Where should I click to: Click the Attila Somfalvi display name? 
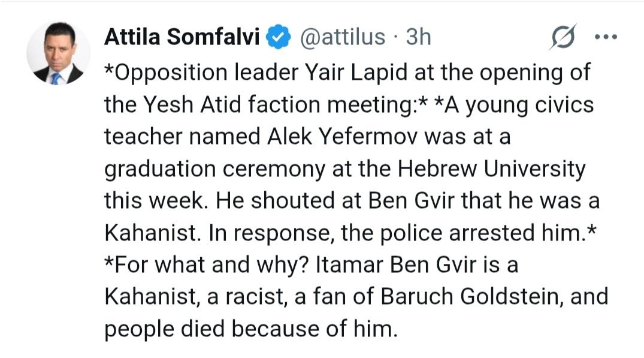click(182, 37)
